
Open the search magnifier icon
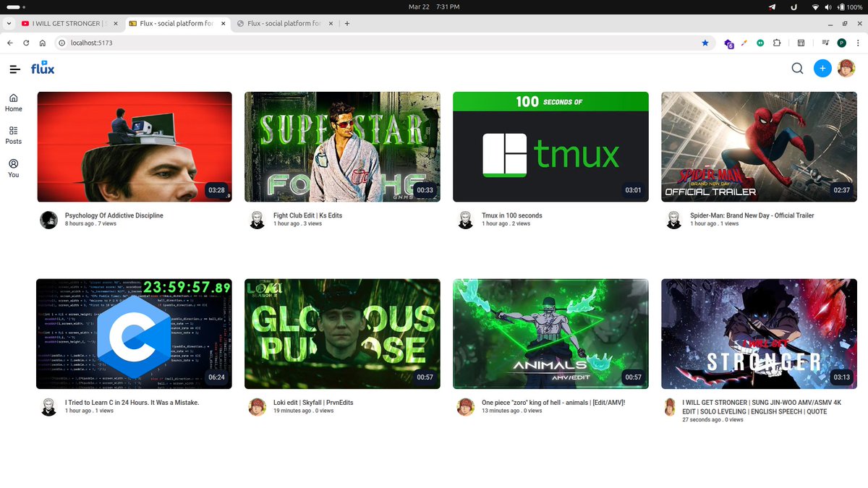coord(797,69)
